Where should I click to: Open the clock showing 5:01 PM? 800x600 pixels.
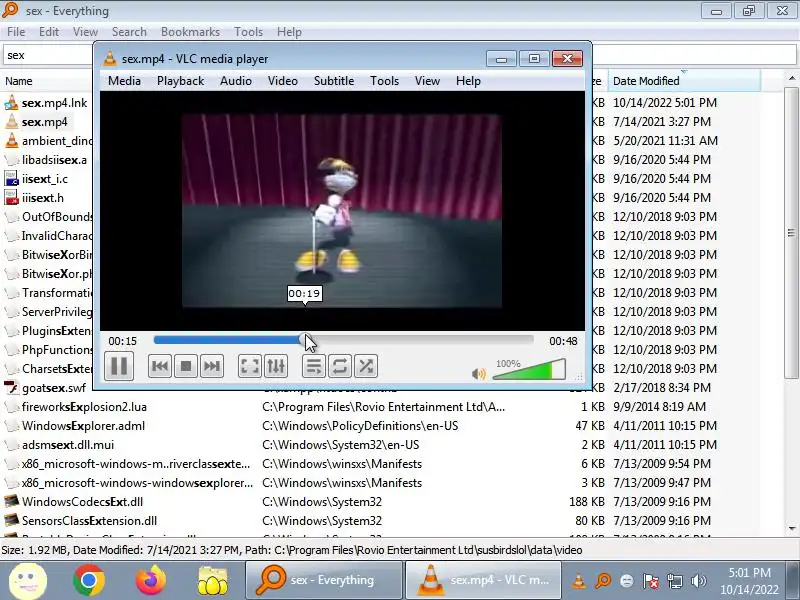click(749, 581)
